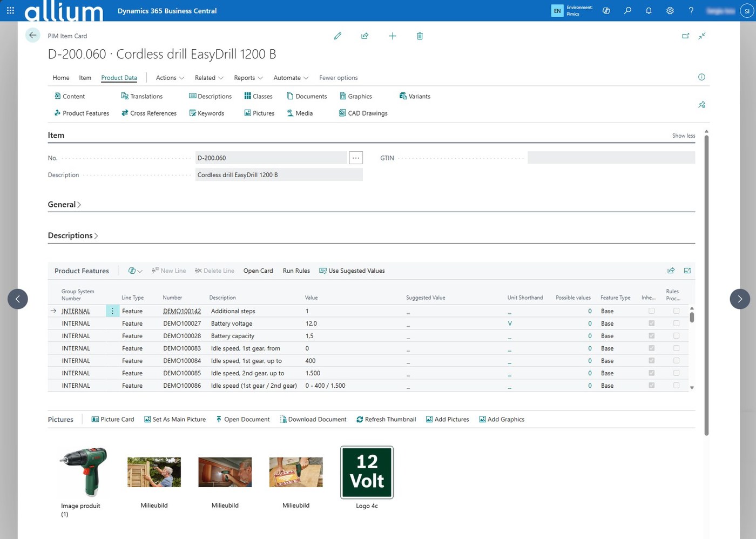Click the Show less link
Image resolution: width=756 pixels, height=539 pixels.
click(x=683, y=136)
